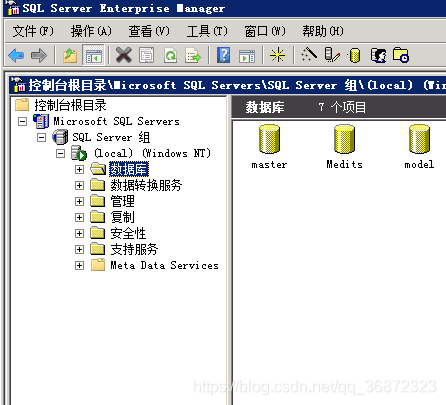The width and height of the screenshot is (446, 405).
Task: Expand the 安全性 tree node
Action: coord(79,233)
